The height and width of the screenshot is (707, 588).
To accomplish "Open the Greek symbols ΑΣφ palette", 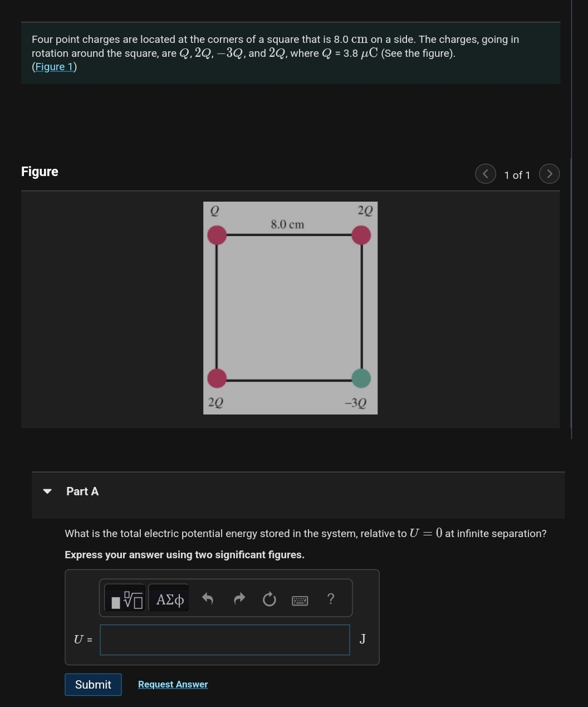I will point(169,599).
